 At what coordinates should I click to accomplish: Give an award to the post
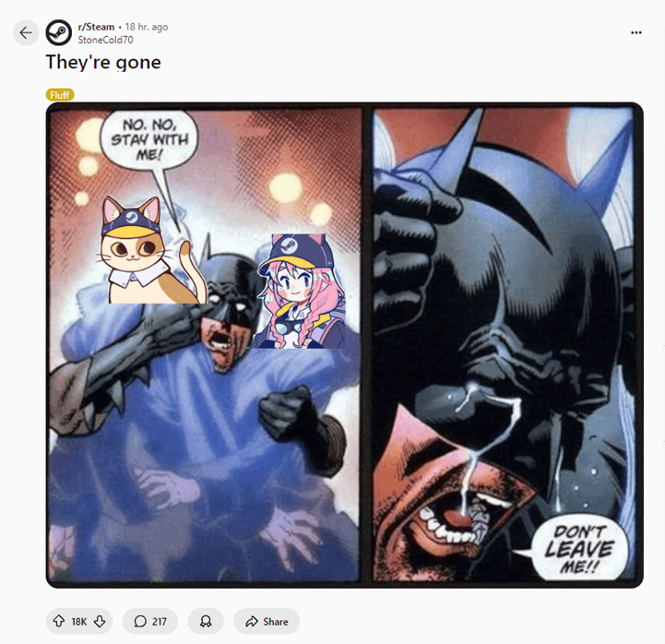206,622
